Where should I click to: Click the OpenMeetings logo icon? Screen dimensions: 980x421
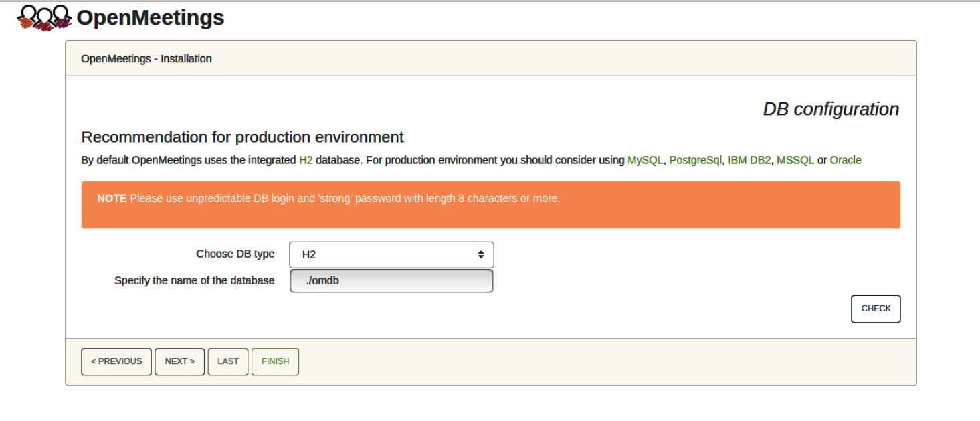click(x=44, y=17)
